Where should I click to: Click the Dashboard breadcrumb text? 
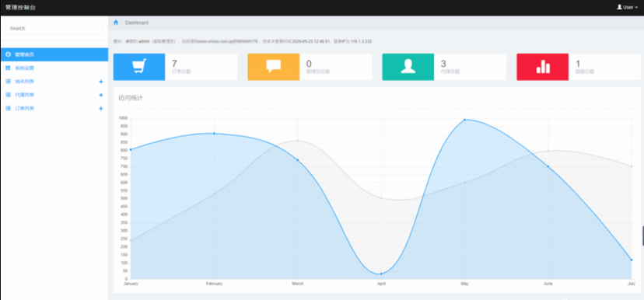(x=137, y=23)
